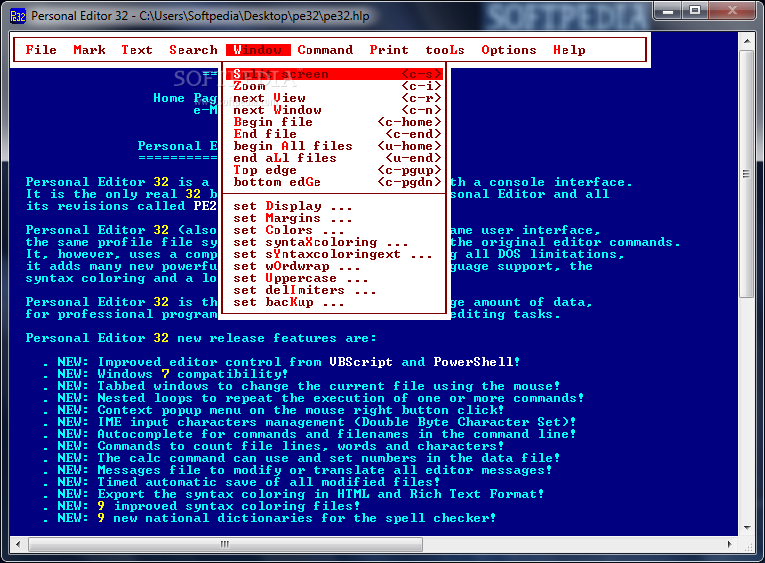Click horizontal scrollbar left arrow

click(18, 544)
